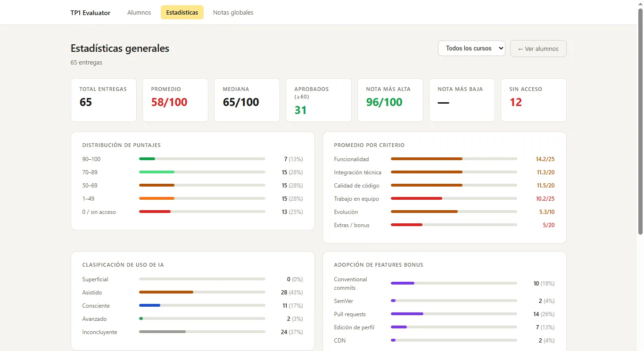The width and height of the screenshot is (644, 351).
Task: Click the Inconcluyente 24 (37%) value
Action: point(292,332)
